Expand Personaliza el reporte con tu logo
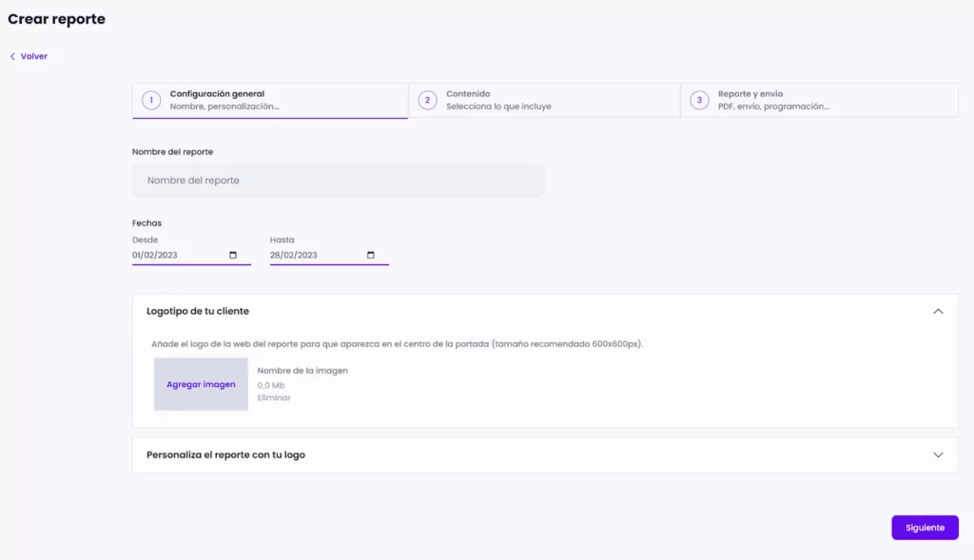This screenshot has height=560, width=974. (x=938, y=454)
